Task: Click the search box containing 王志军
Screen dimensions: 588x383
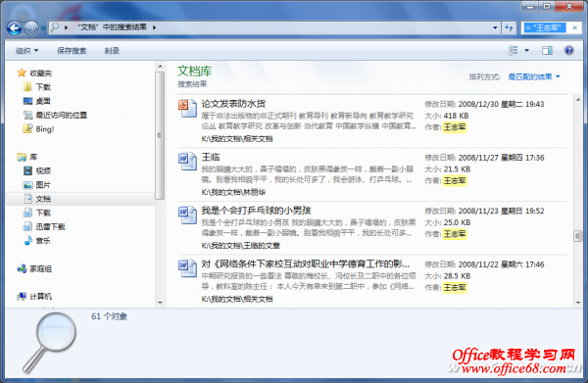Action: [x=545, y=27]
